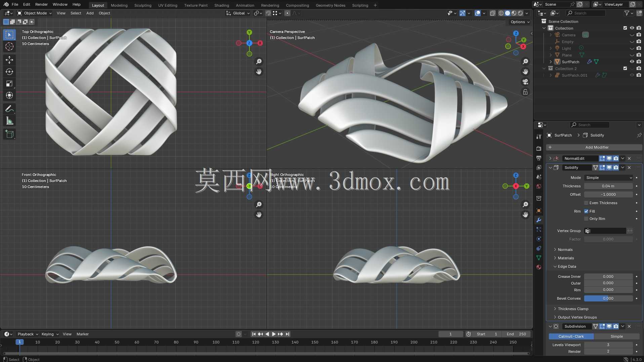Hide SurfPatch with its eye icon

click(x=632, y=62)
